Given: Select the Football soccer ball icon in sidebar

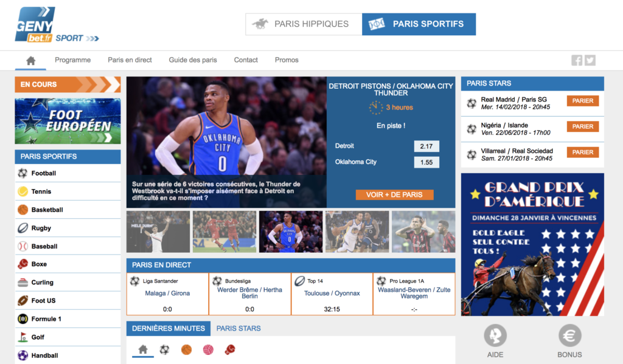Looking at the screenshot, I should [x=23, y=173].
